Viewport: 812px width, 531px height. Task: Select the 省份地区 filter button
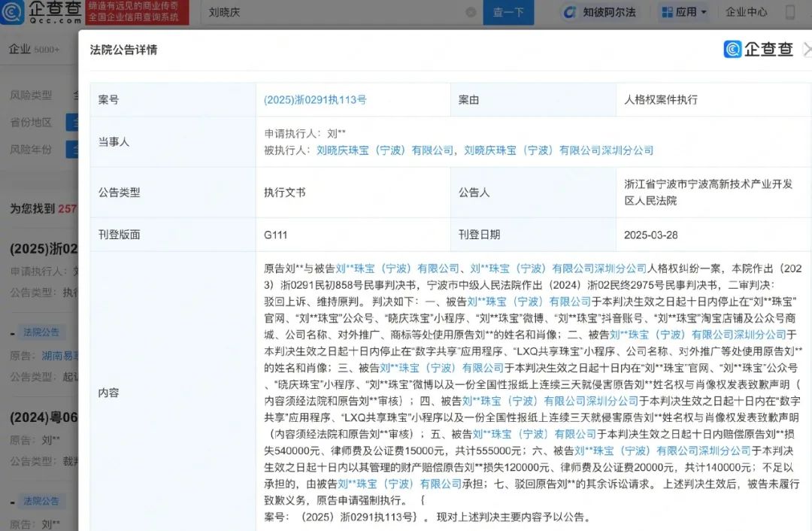tap(72, 123)
